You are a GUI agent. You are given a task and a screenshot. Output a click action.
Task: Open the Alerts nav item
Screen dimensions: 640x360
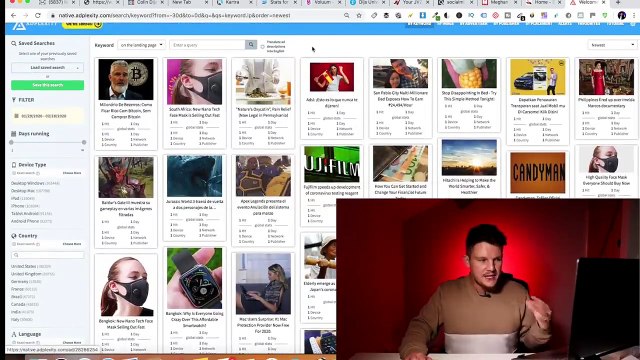[565, 24]
